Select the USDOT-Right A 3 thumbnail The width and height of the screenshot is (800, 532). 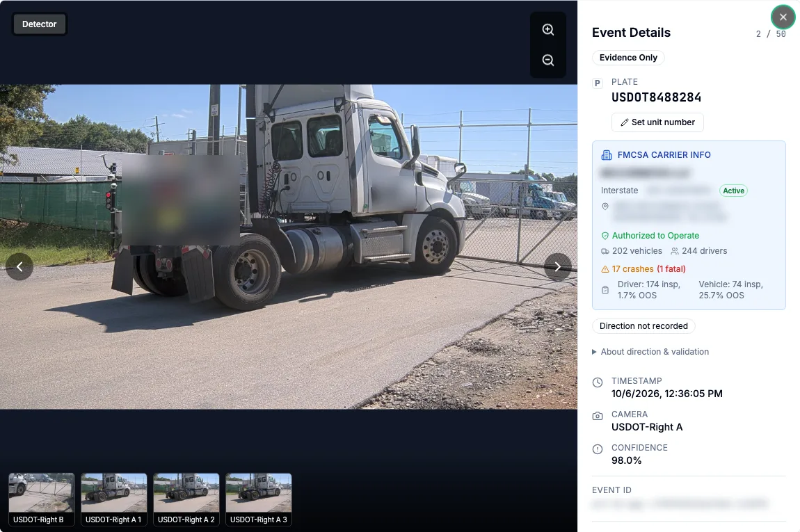pyautogui.click(x=259, y=499)
